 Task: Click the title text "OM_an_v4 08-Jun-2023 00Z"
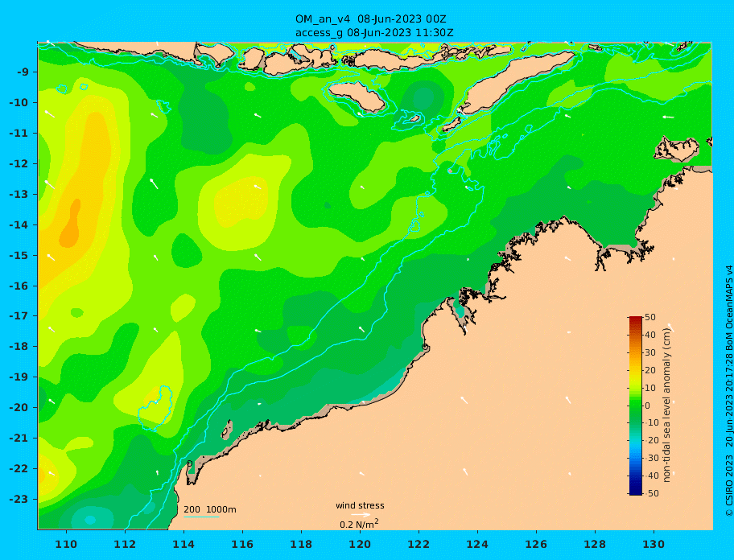coord(370,19)
